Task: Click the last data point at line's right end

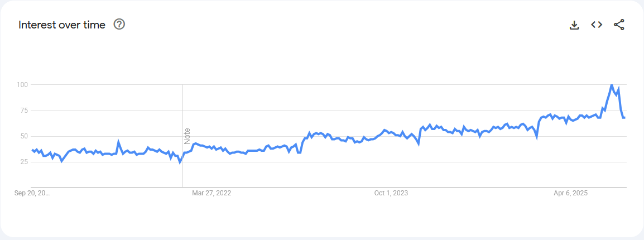Action: (624, 117)
